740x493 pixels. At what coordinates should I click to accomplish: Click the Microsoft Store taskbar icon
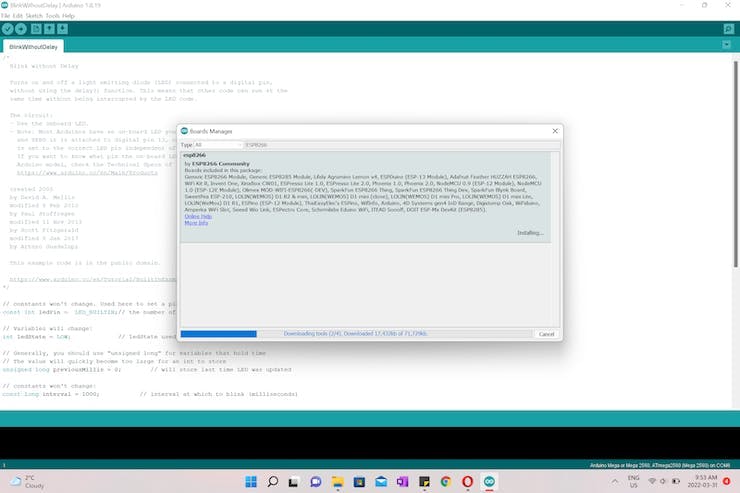click(359, 482)
